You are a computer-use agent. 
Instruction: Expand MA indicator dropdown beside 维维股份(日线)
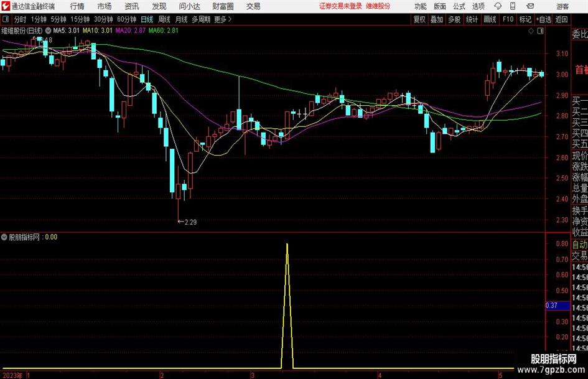(49, 30)
